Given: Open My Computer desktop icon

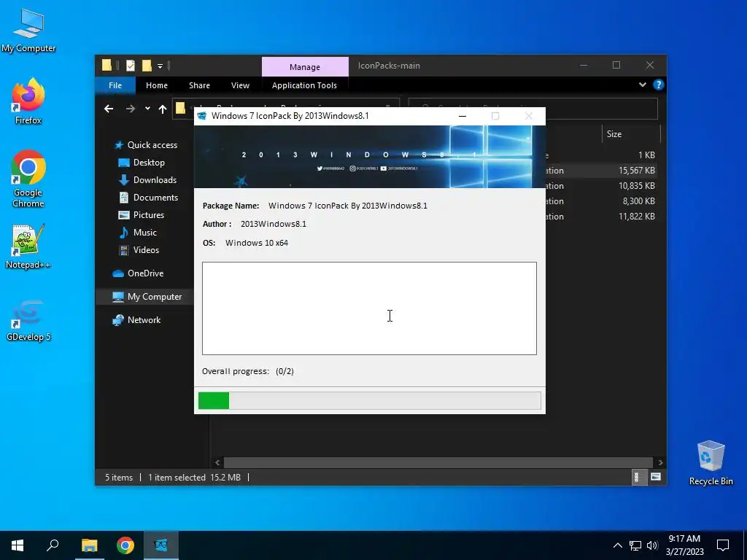Looking at the screenshot, I should point(28,31).
